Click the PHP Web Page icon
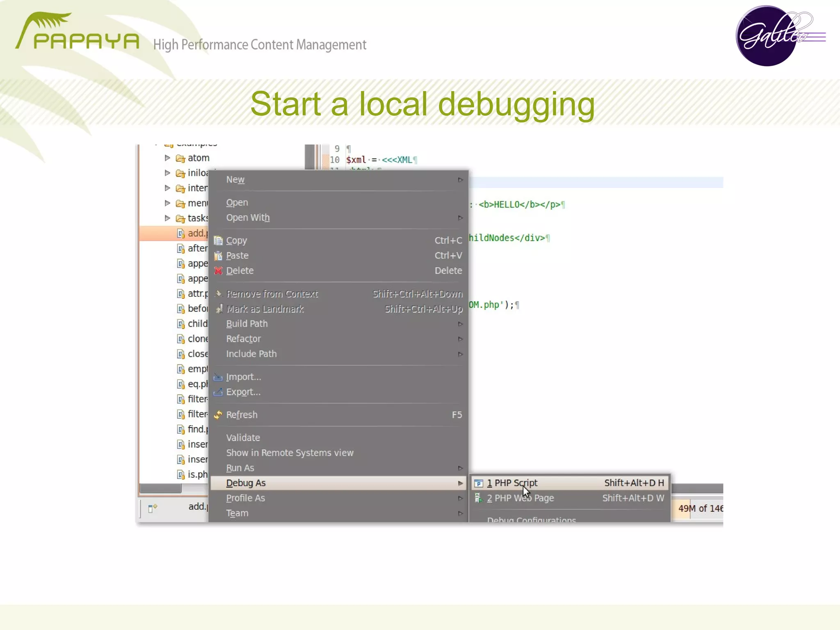 [478, 498]
